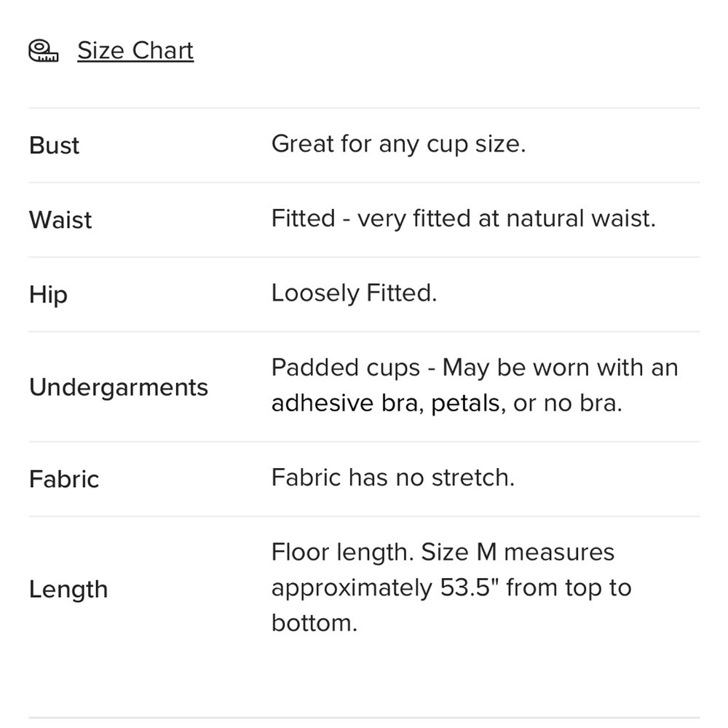The image size is (728, 728).
Task: Click the 'Loosely Fitted' description
Action: coord(355,293)
